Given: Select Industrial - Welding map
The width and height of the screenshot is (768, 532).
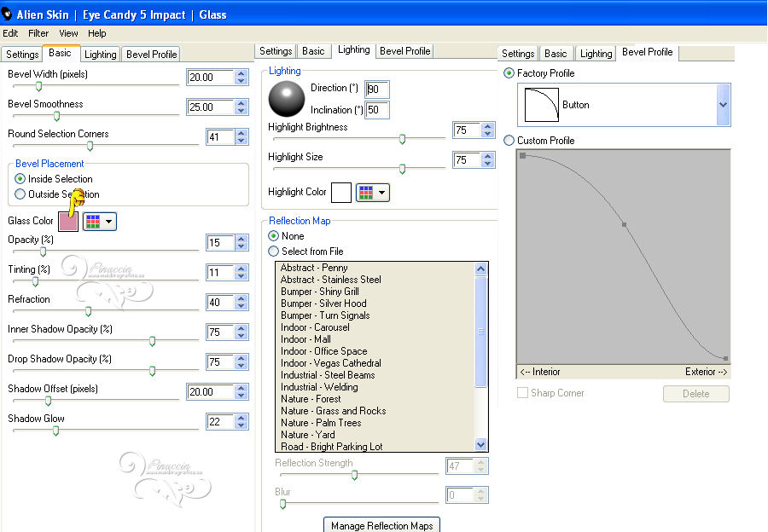Looking at the screenshot, I should tap(319, 387).
